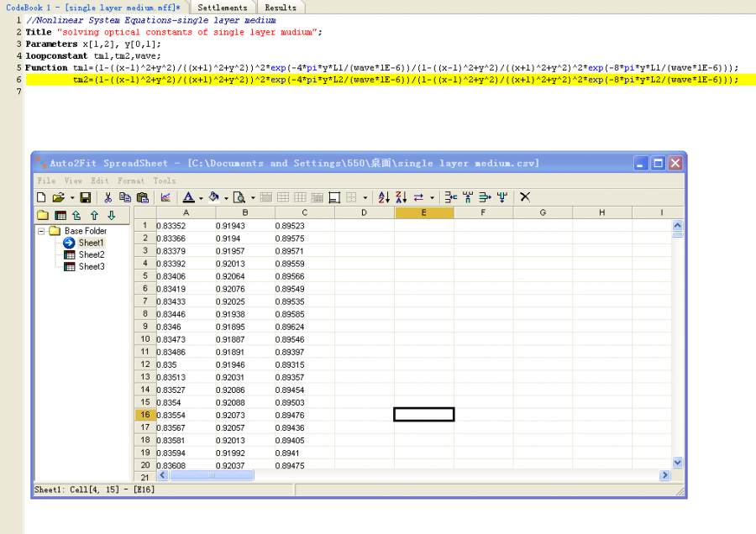This screenshot has height=534, width=756.
Task: Open the chart graph tool icon
Action: pyautogui.click(x=165, y=197)
